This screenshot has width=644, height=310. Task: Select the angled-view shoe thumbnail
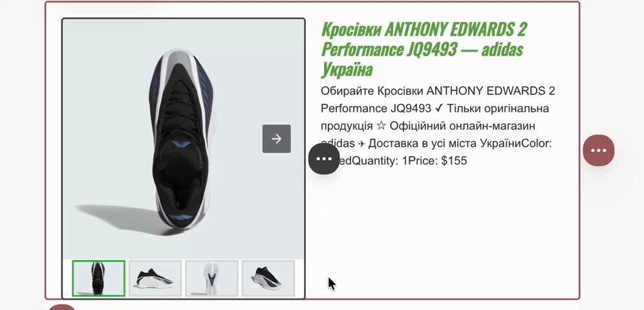[x=268, y=278]
